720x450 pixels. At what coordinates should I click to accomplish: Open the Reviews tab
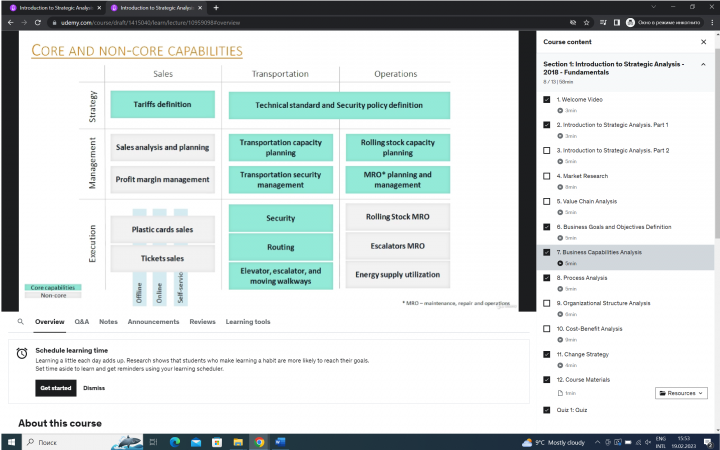(x=202, y=322)
